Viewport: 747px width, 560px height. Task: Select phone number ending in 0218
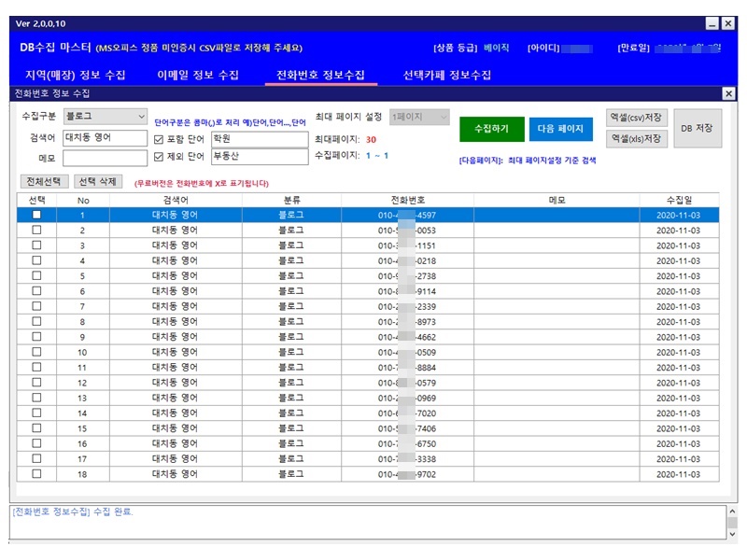407,261
